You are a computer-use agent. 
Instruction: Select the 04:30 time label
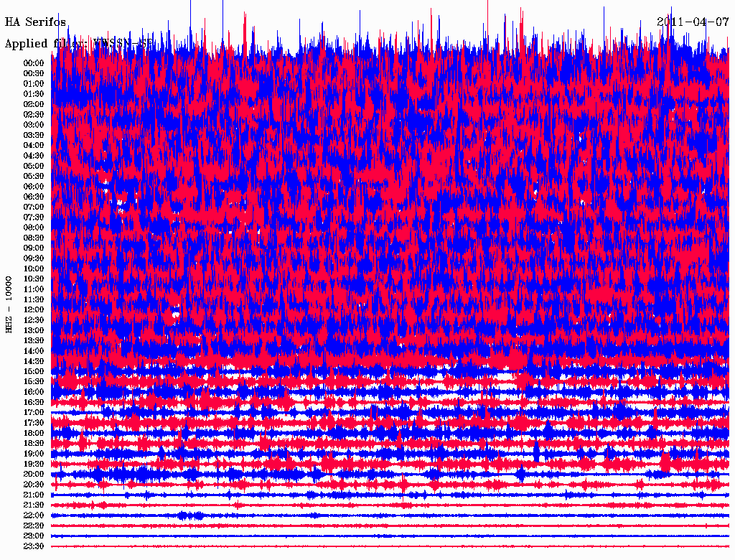(34, 156)
